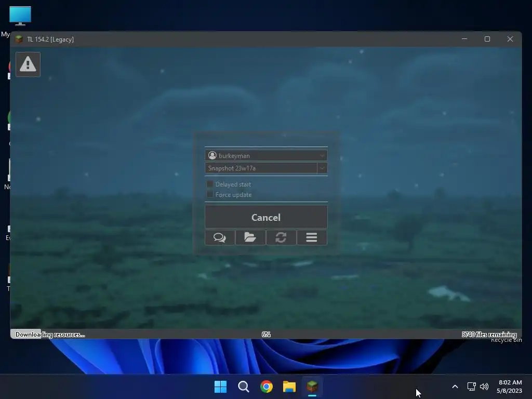Launch Google Chrome from taskbar

[267, 387]
